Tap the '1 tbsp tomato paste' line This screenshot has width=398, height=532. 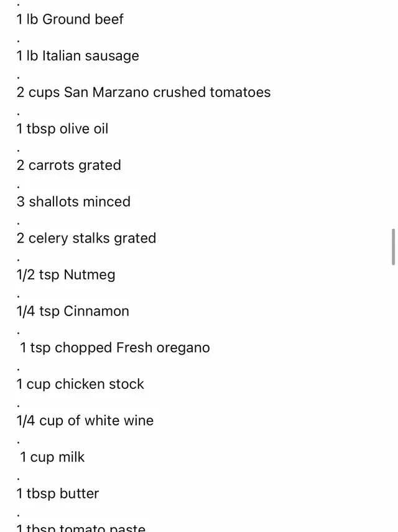(x=81, y=528)
